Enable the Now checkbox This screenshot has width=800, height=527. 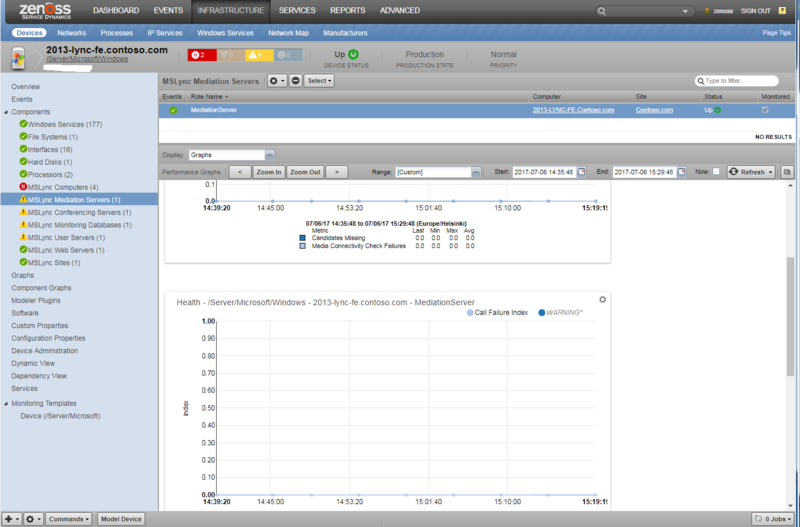pos(716,171)
